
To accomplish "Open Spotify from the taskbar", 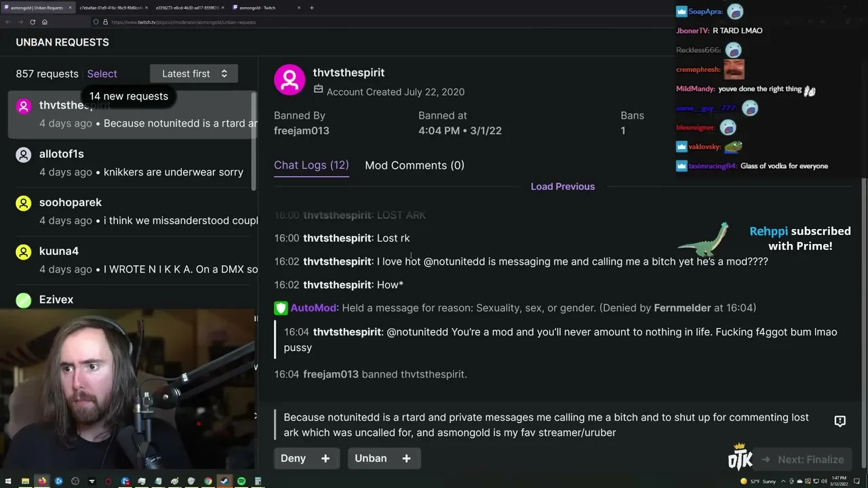I will pyautogui.click(x=241, y=481).
